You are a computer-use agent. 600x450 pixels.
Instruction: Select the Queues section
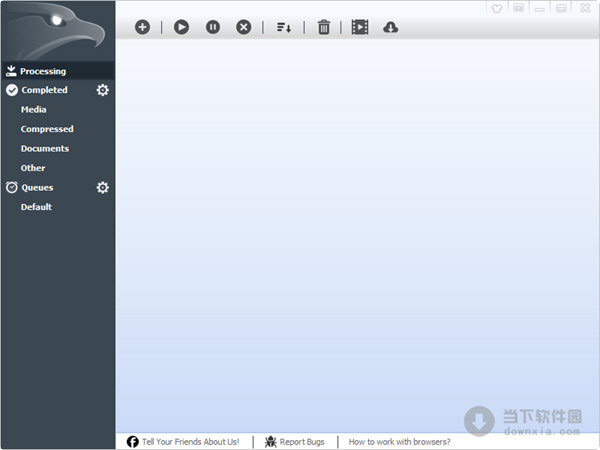(37, 188)
